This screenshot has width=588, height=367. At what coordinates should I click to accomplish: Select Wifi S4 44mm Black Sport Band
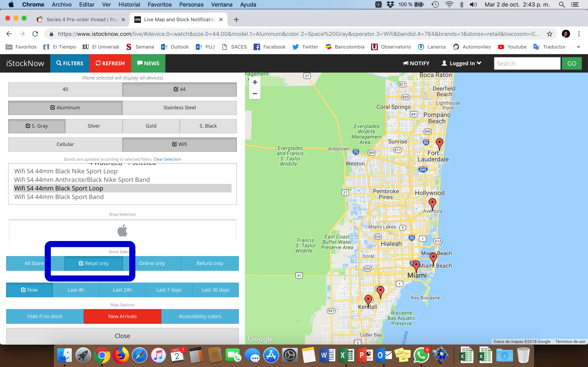click(x=59, y=197)
